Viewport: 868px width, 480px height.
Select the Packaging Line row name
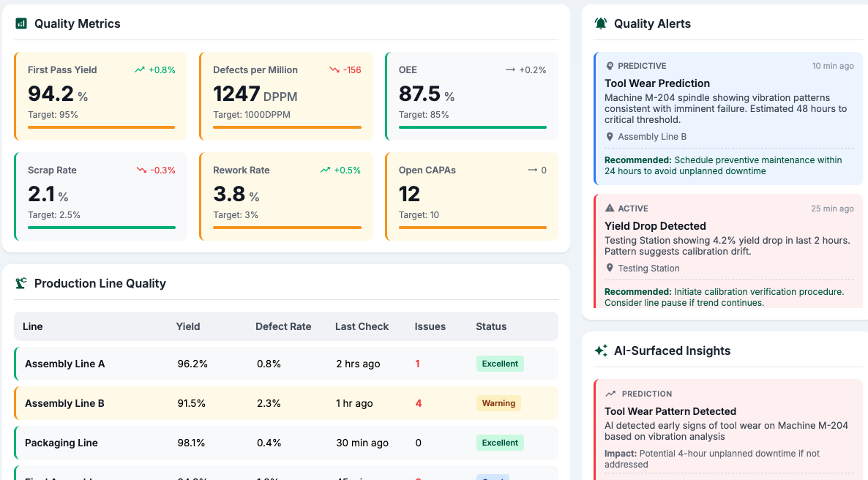tap(61, 443)
